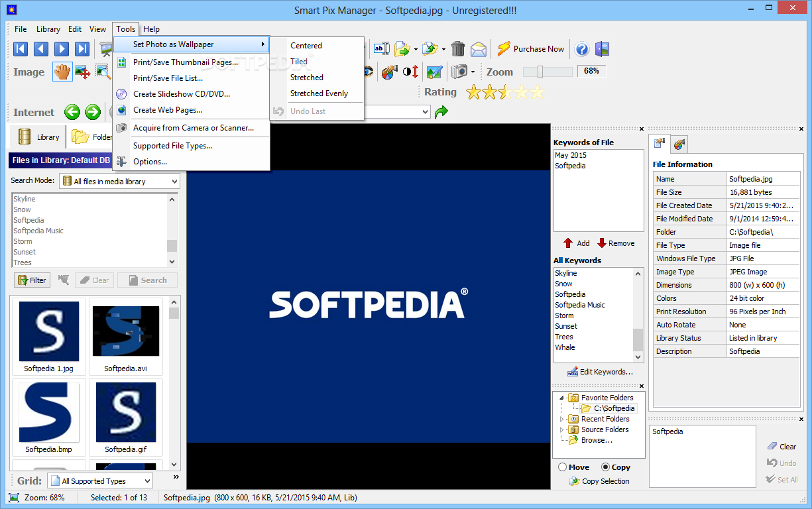Click the contrast adjust icon with red arrow

click(411, 72)
